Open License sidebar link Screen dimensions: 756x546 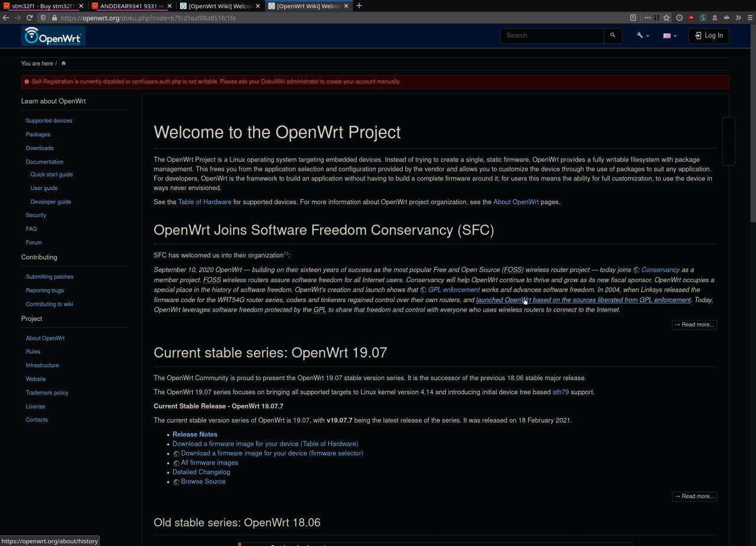(x=35, y=406)
